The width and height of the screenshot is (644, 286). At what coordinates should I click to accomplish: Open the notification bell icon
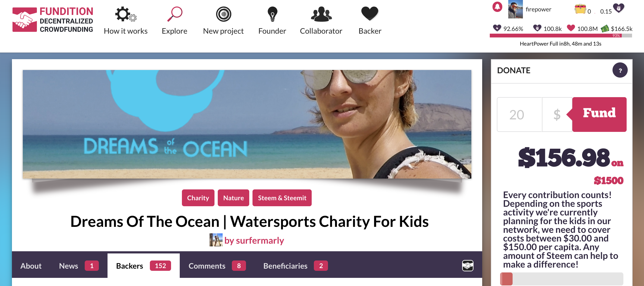pos(497,7)
